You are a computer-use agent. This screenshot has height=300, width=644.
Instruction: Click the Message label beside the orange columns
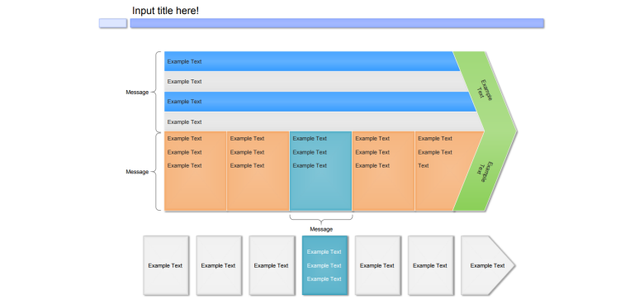[137, 172]
